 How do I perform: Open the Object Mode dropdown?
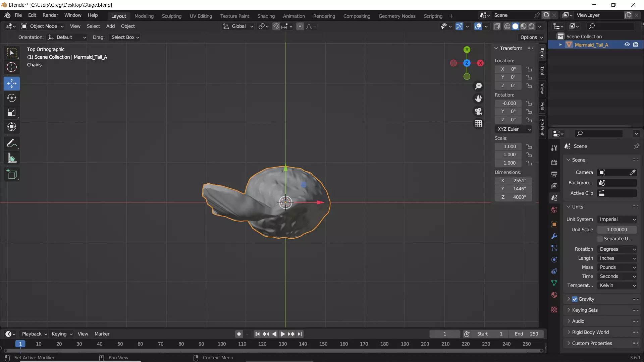tap(42, 26)
